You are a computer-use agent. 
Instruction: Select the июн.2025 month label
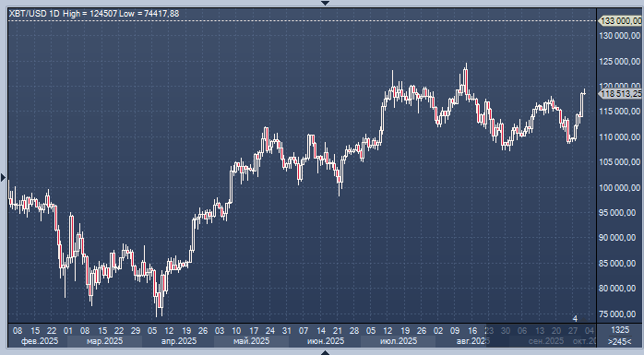[x=326, y=341]
